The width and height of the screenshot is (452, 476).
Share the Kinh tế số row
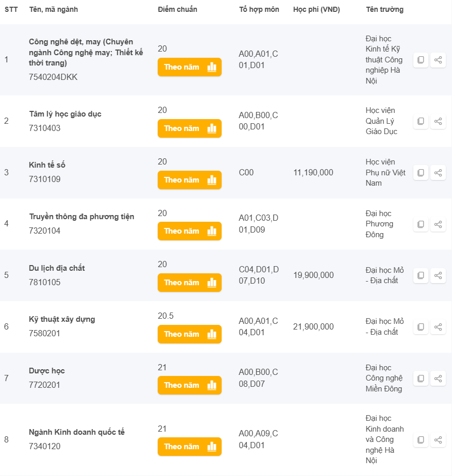click(438, 173)
